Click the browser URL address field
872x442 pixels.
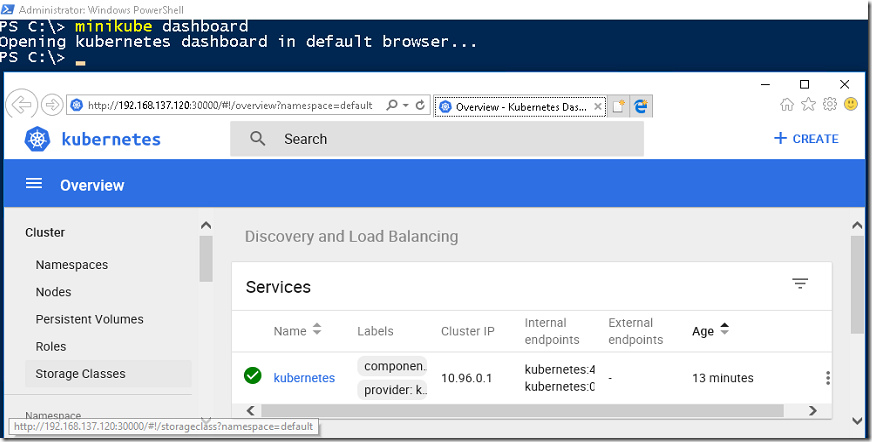pyautogui.click(x=230, y=105)
